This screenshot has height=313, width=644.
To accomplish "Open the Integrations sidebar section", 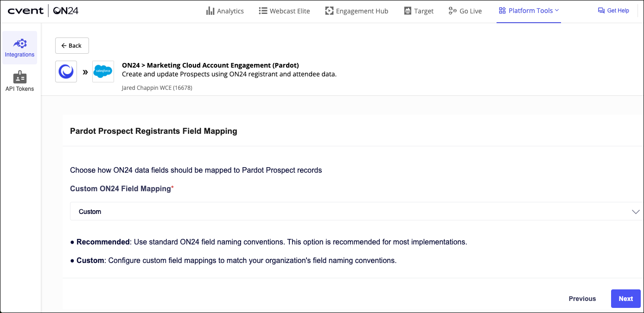I will point(19,48).
